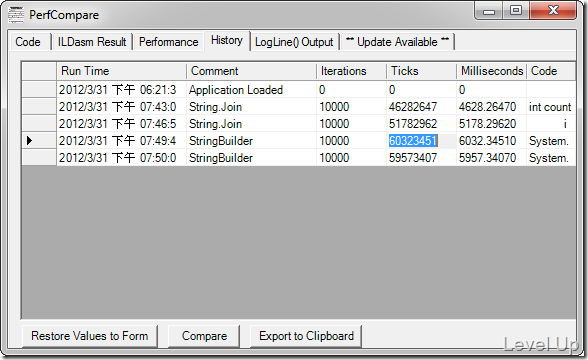The height and width of the screenshot is (360, 588).
Task: Click milliseconds value 5957.34070
Action: (x=491, y=158)
